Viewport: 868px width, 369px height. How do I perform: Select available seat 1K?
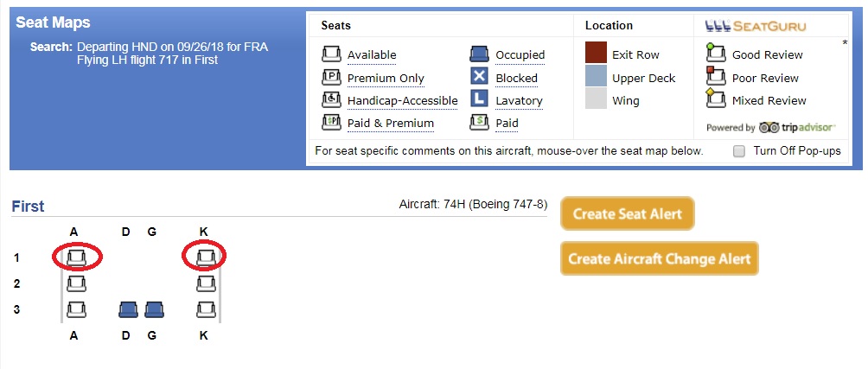207,258
